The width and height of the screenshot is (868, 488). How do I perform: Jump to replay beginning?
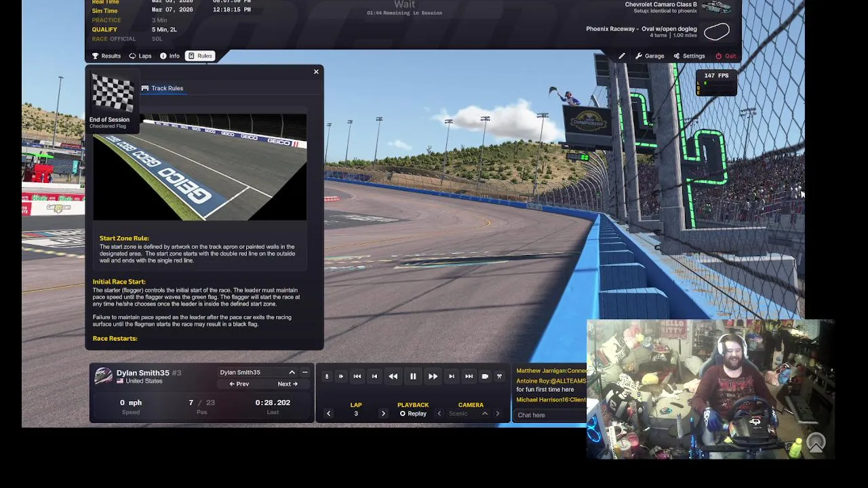pos(357,376)
